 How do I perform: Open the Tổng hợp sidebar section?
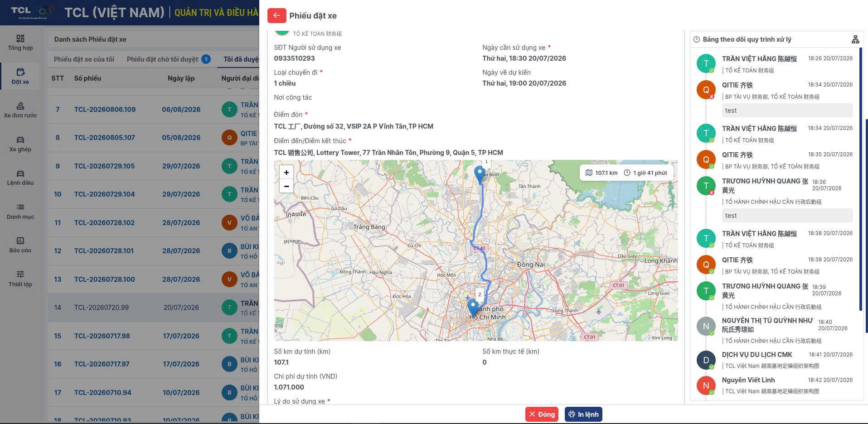point(20,43)
